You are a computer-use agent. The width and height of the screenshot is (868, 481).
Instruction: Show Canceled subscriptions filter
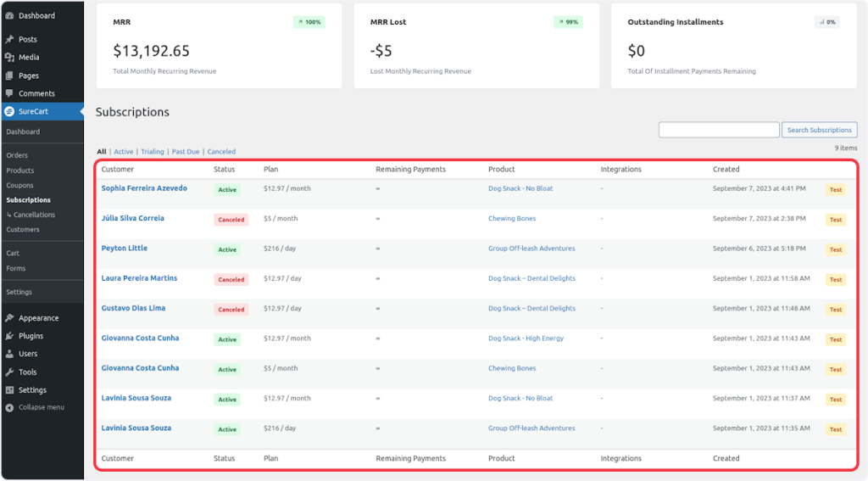pos(221,152)
